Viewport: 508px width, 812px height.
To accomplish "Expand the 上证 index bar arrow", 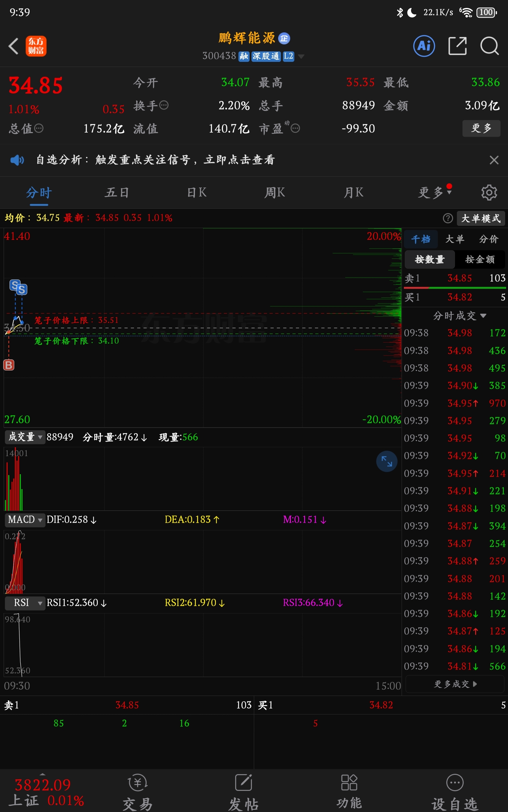I will pyautogui.click(x=42, y=774).
